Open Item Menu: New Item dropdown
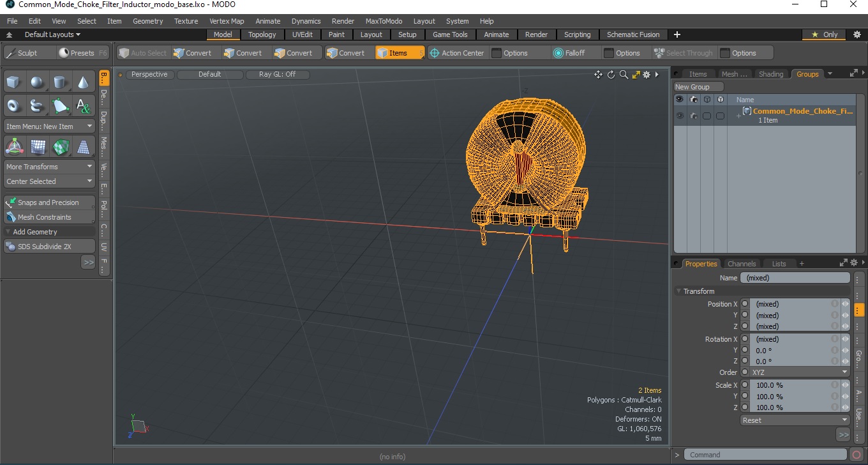Image resolution: width=868 pixels, height=465 pixels. click(49, 126)
